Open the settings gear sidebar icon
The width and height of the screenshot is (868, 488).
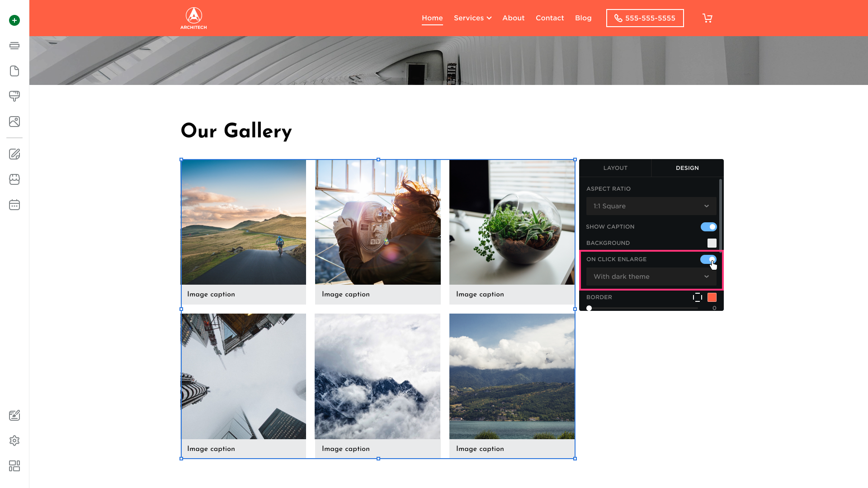[x=14, y=441]
